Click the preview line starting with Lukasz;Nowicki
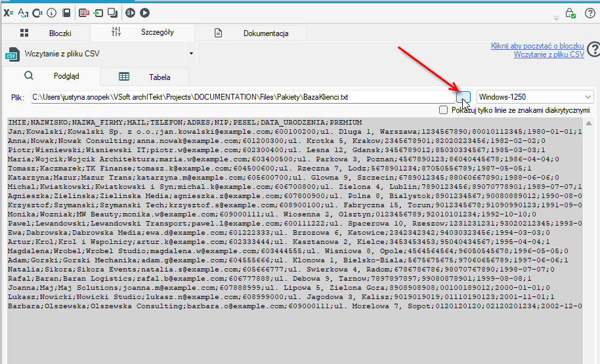The image size is (600, 364). (x=281, y=296)
